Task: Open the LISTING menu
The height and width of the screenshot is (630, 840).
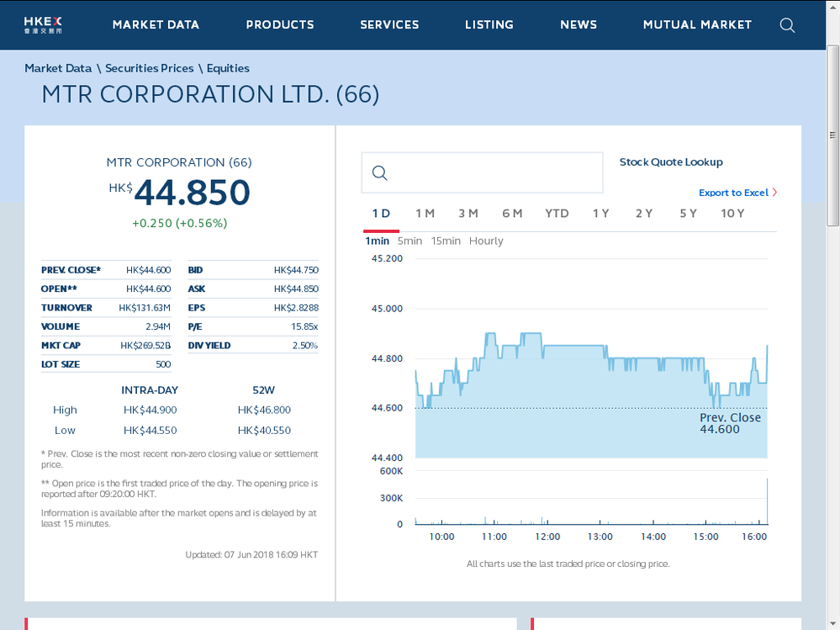Action: click(489, 25)
